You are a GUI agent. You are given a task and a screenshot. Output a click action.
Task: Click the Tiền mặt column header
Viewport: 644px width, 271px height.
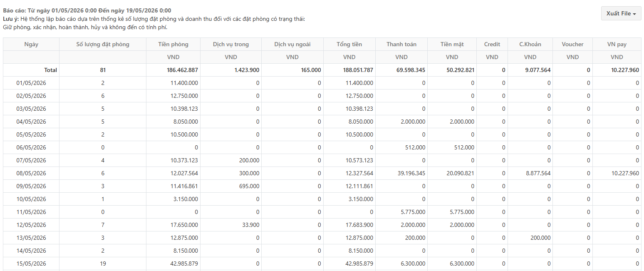pyautogui.click(x=452, y=44)
